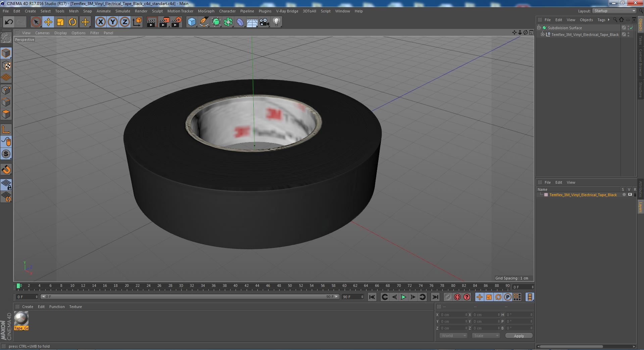This screenshot has height=350, width=644.
Task: Add Light object bulb icon
Action: [276, 22]
